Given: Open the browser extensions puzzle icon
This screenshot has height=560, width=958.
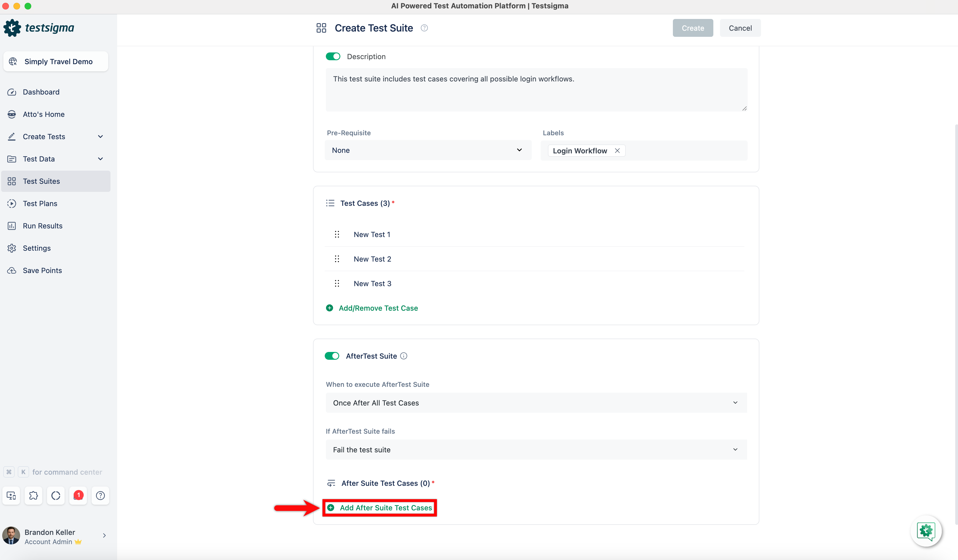Looking at the screenshot, I should pyautogui.click(x=33, y=495).
